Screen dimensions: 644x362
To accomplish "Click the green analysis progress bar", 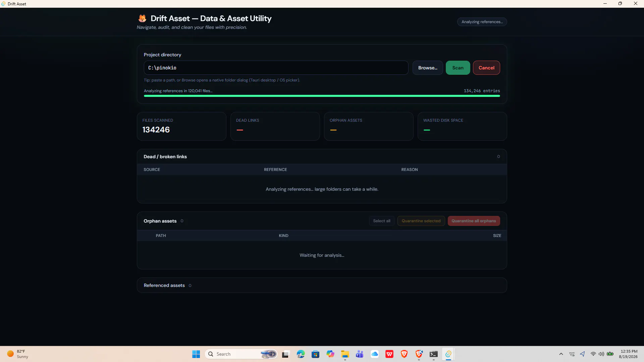I will 322,96.
